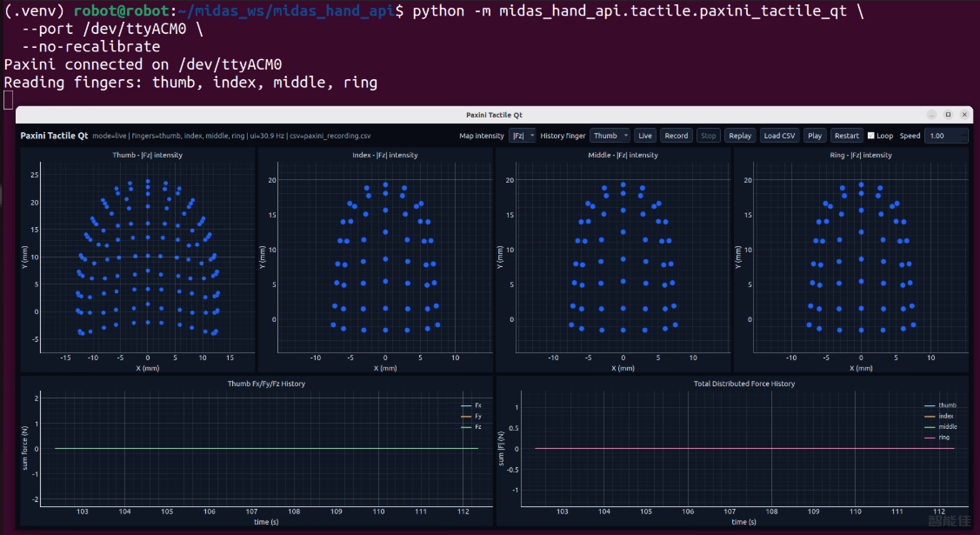Click the thumb legend entry in force history
Screen dimensions: 980x535
coord(940,405)
